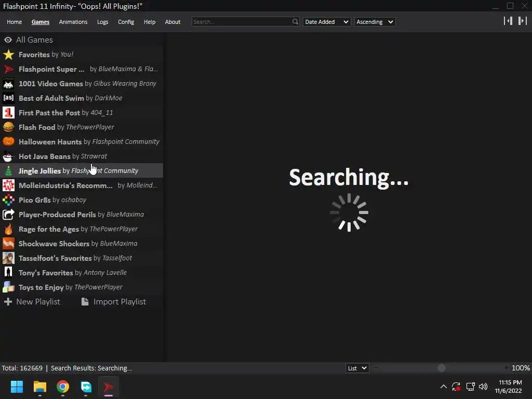Screen dimensions: 532x399
Task: Create a New Playlist
Action: coord(32,302)
